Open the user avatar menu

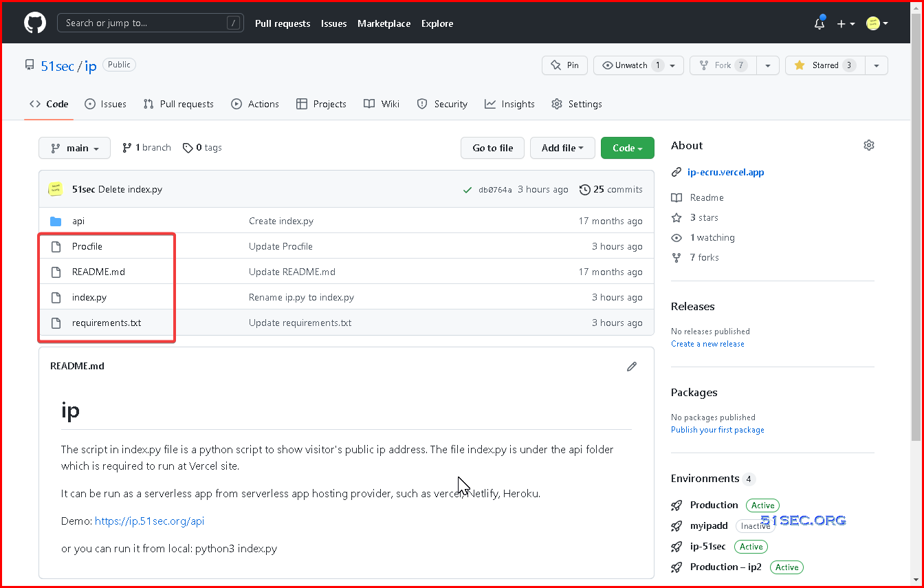[877, 23]
